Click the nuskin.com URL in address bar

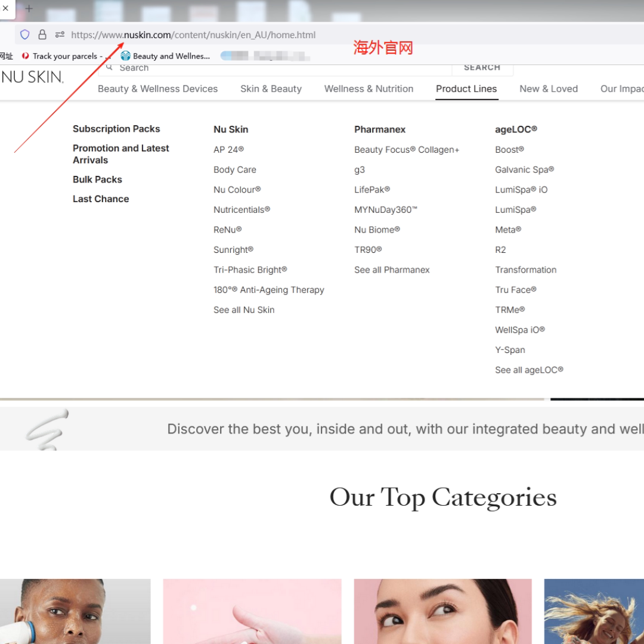point(193,35)
